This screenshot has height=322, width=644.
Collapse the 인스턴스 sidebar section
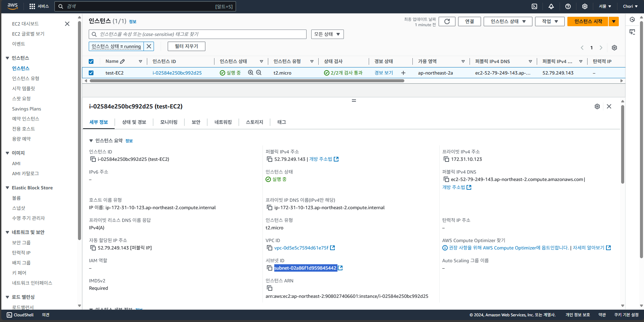[x=7, y=58]
